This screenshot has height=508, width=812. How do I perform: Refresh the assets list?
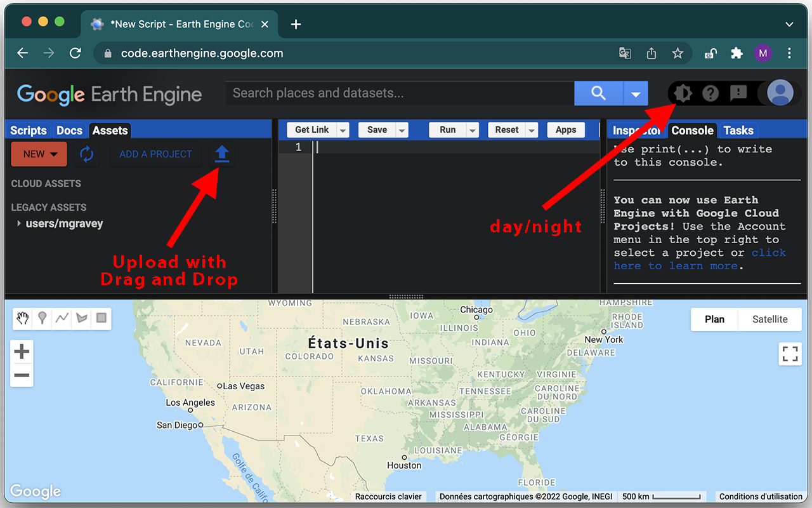pyautogui.click(x=87, y=154)
